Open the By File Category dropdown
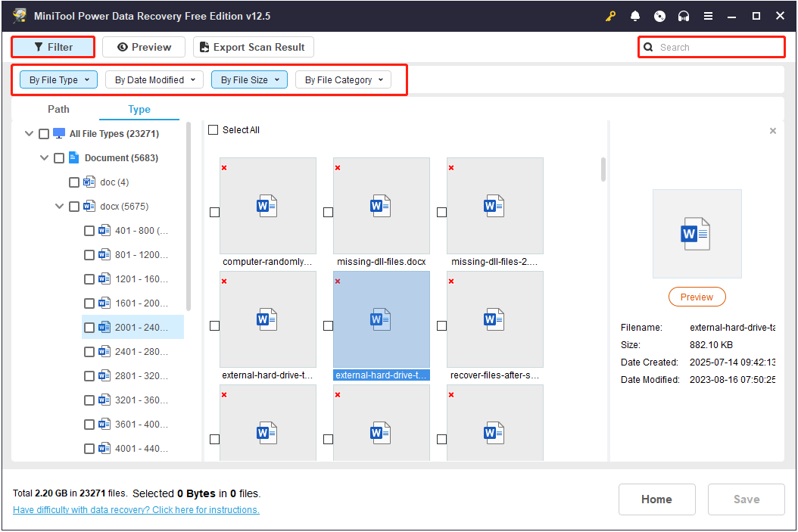This screenshot has height=532, width=798. pos(343,79)
